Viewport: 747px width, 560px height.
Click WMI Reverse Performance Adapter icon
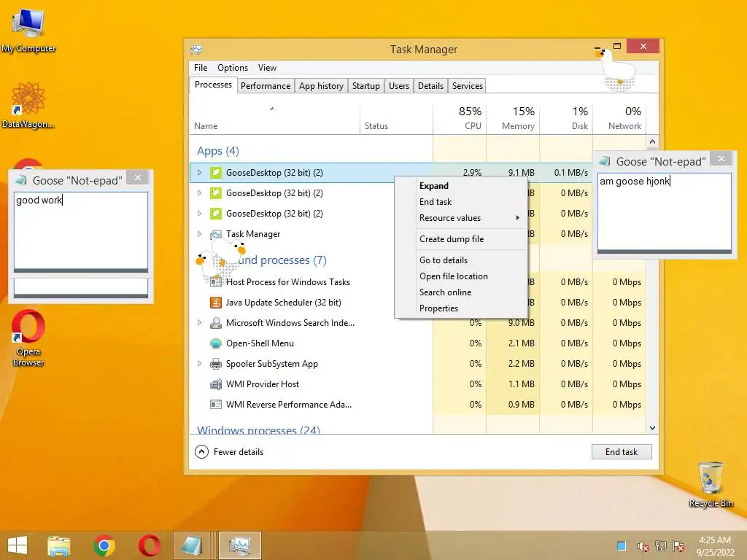pyautogui.click(x=216, y=405)
